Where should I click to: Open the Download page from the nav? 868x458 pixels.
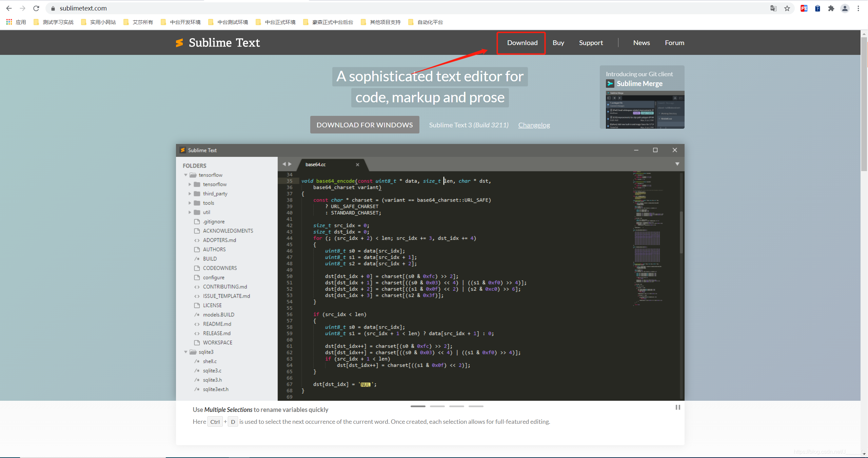(522, 43)
